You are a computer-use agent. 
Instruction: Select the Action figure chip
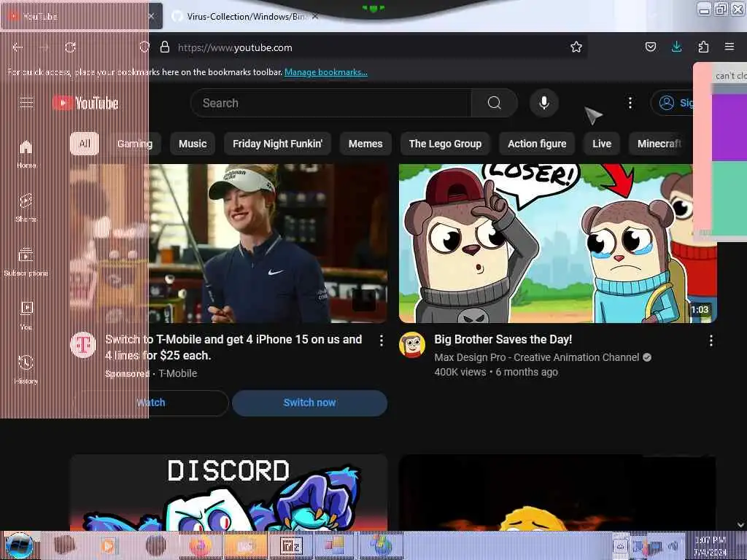(537, 144)
